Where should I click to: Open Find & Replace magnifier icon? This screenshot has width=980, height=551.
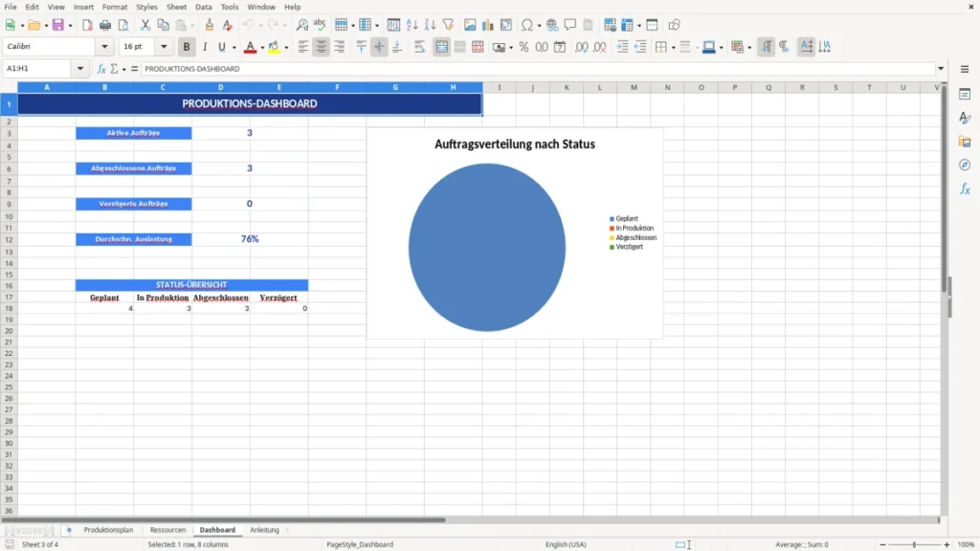click(301, 25)
